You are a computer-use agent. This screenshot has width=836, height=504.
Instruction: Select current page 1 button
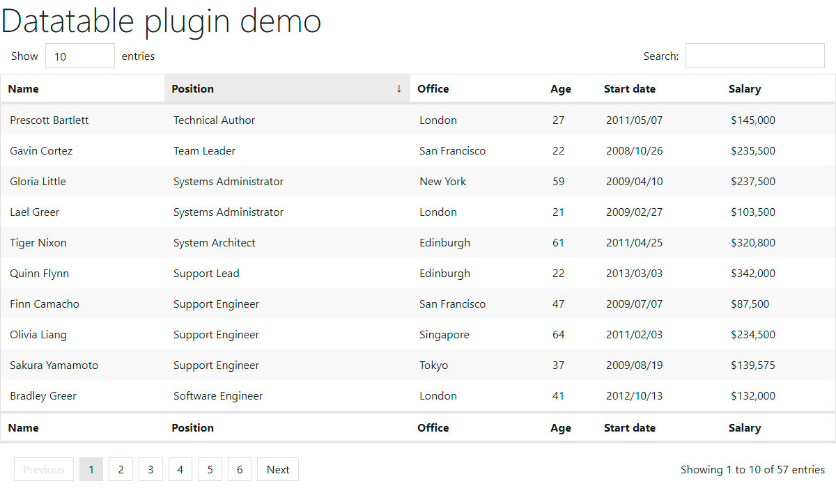(91, 469)
